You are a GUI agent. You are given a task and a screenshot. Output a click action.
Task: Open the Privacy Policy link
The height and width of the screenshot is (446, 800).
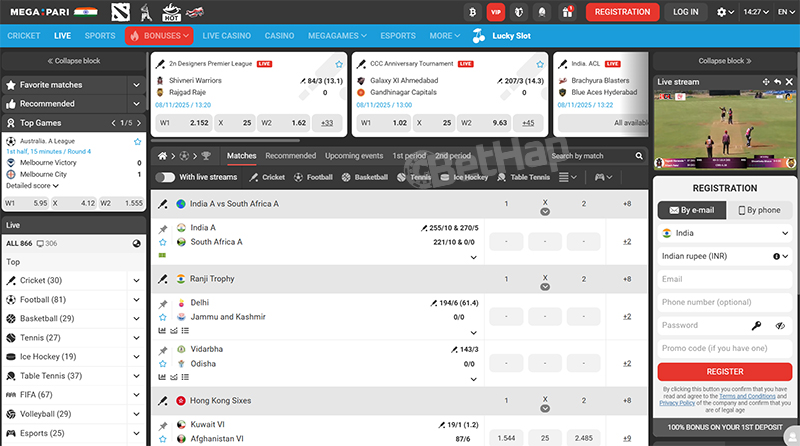point(677,403)
